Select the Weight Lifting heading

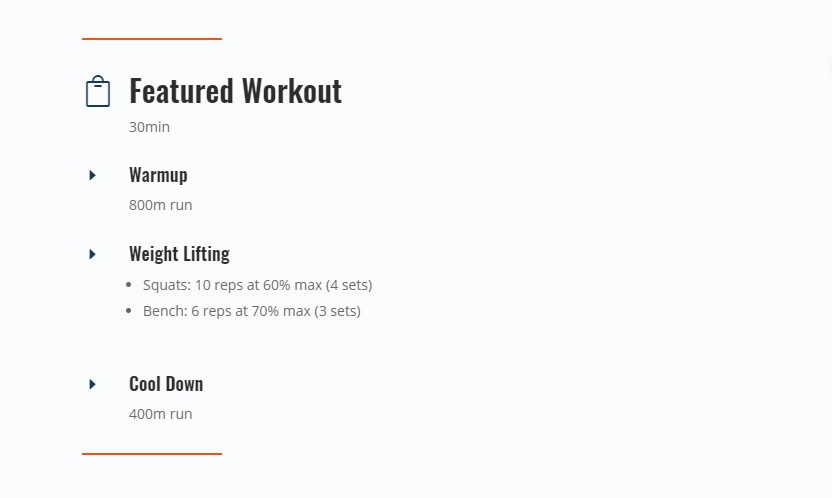point(179,254)
